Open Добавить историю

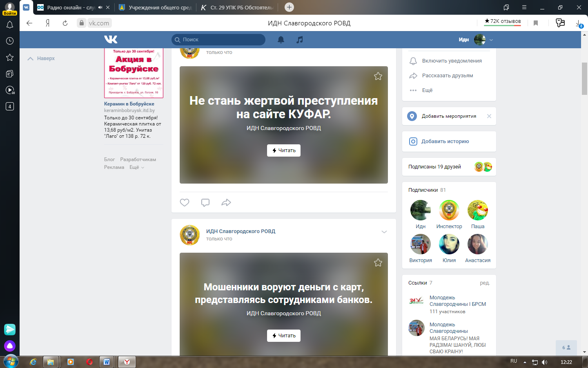[x=445, y=141]
